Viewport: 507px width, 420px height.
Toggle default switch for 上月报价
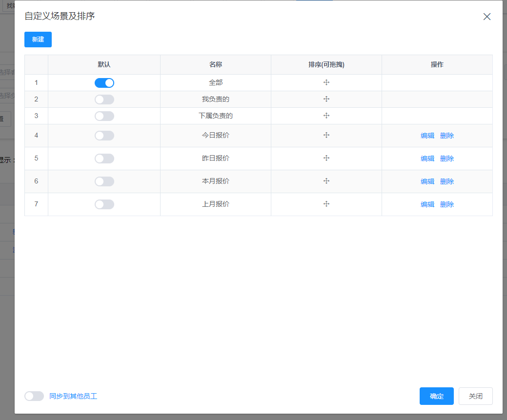point(104,204)
